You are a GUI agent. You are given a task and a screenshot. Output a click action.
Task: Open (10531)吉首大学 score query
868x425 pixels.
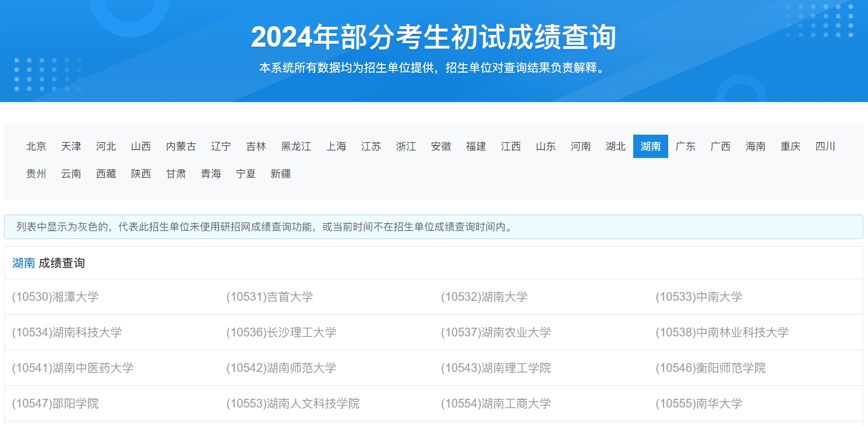[x=270, y=297]
